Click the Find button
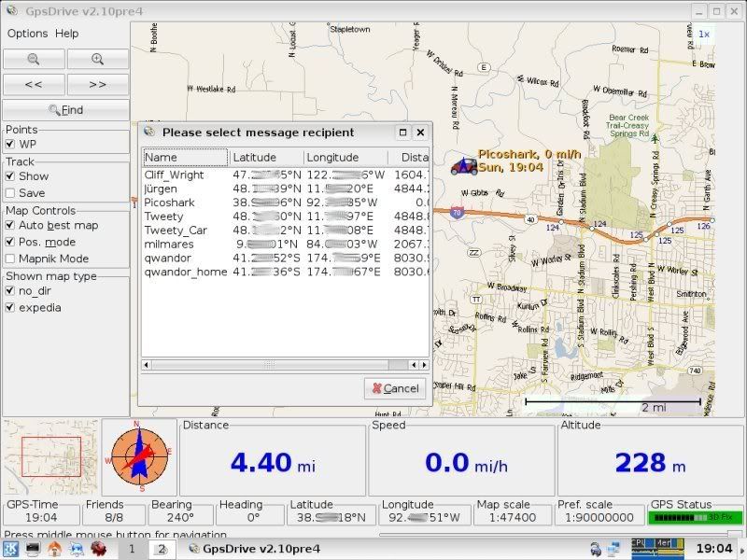The image size is (747, 560). click(65, 110)
